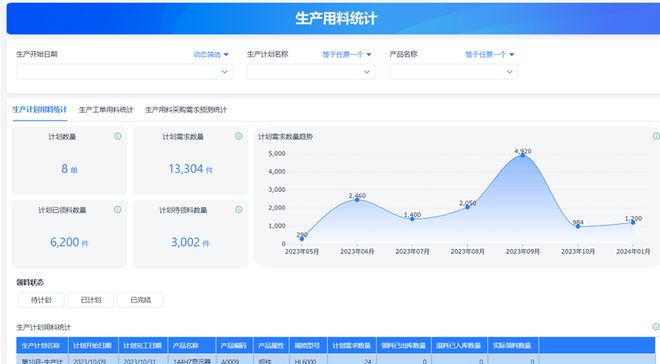Image resolution: width=660 pixels, height=364 pixels.
Task: Switch to 生产工单用料统计 tab
Action: point(106,110)
